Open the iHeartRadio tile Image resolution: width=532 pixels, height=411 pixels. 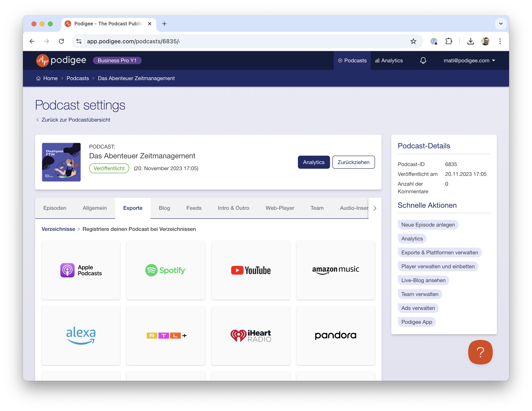coord(251,336)
